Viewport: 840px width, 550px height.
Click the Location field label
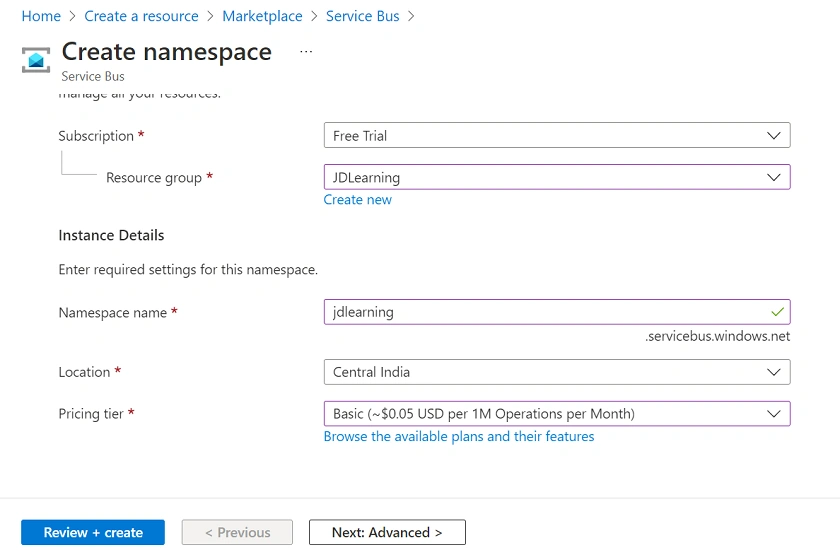pyautogui.click(x=84, y=372)
